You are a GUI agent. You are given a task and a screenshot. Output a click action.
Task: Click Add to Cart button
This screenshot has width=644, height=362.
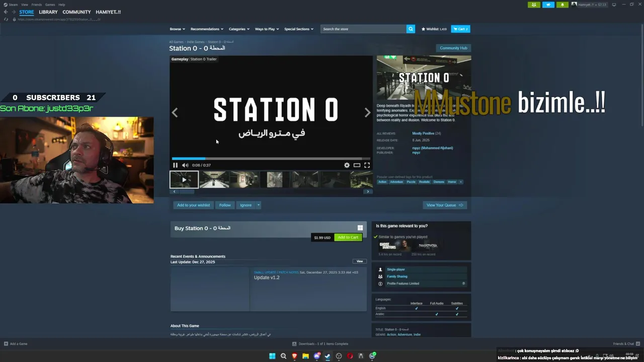click(x=348, y=237)
